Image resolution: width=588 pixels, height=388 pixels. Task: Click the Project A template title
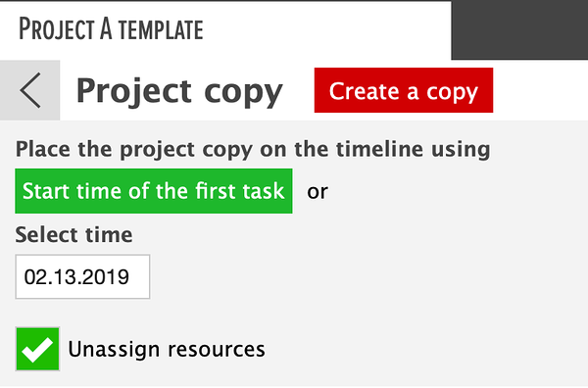111,28
